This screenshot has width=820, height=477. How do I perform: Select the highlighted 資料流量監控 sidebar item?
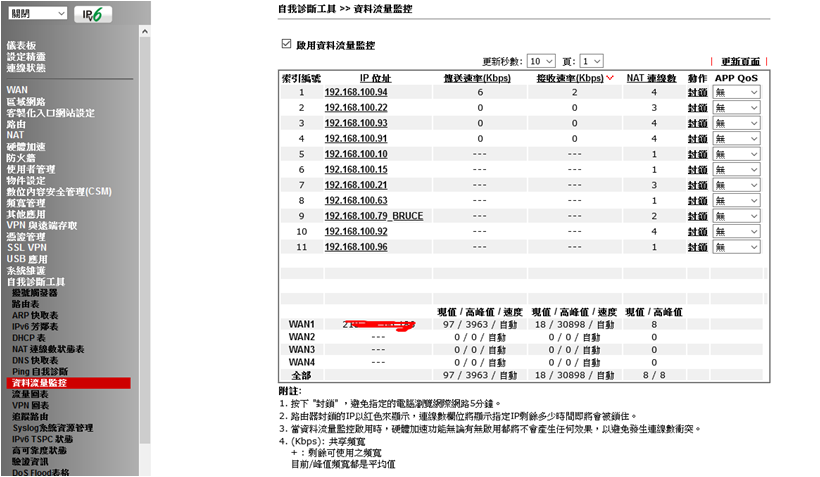(x=38, y=383)
